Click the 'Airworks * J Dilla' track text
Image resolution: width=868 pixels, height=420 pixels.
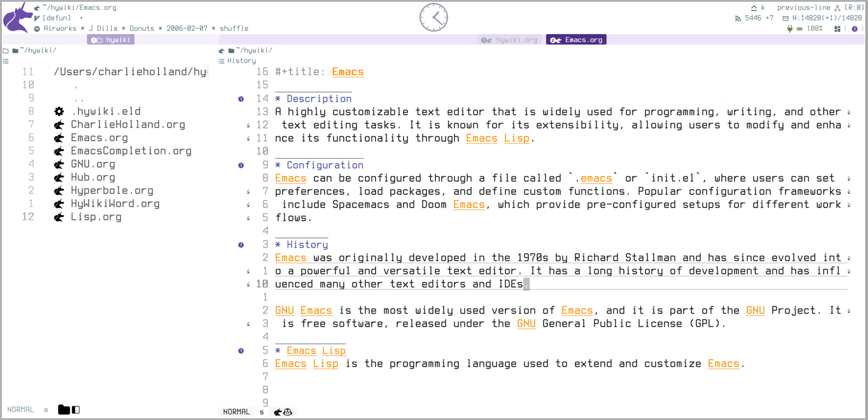coord(81,29)
